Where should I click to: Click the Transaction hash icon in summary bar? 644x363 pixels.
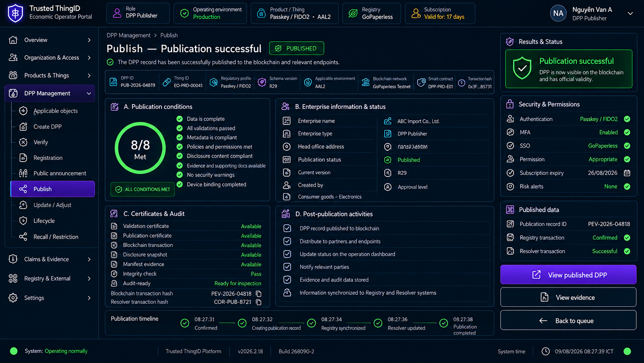click(x=461, y=82)
